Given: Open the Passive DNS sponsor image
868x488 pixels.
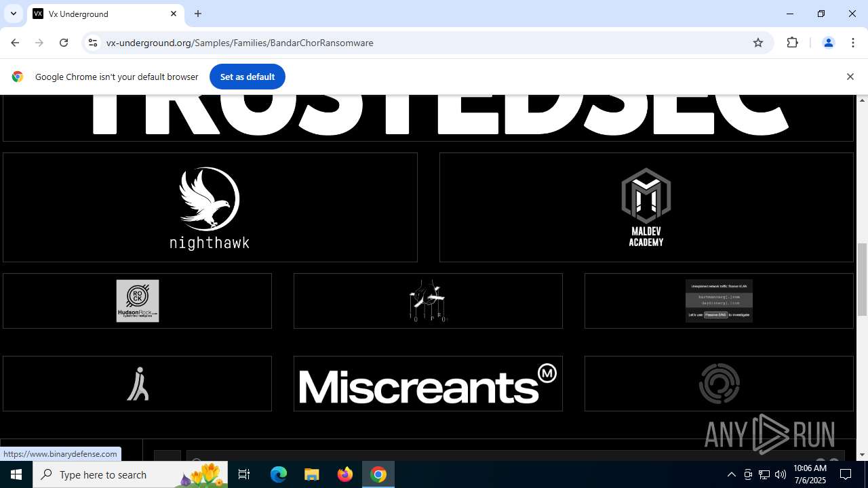Looking at the screenshot, I should point(719,301).
